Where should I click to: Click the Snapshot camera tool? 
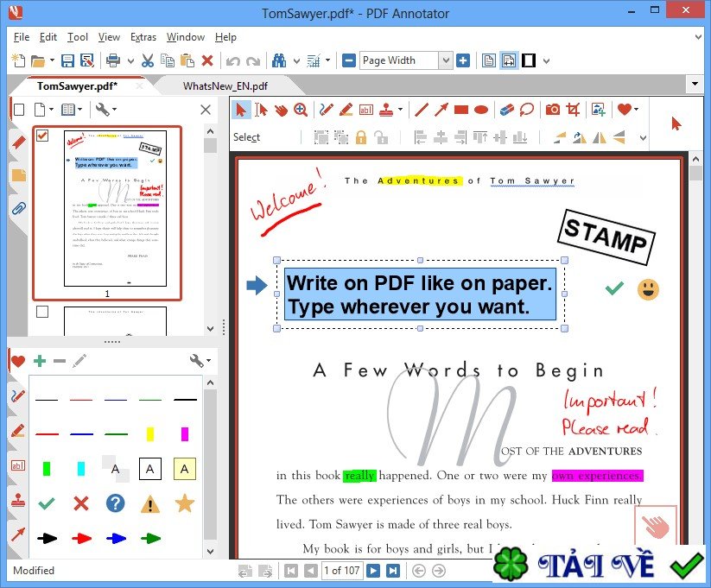[x=552, y=110]
